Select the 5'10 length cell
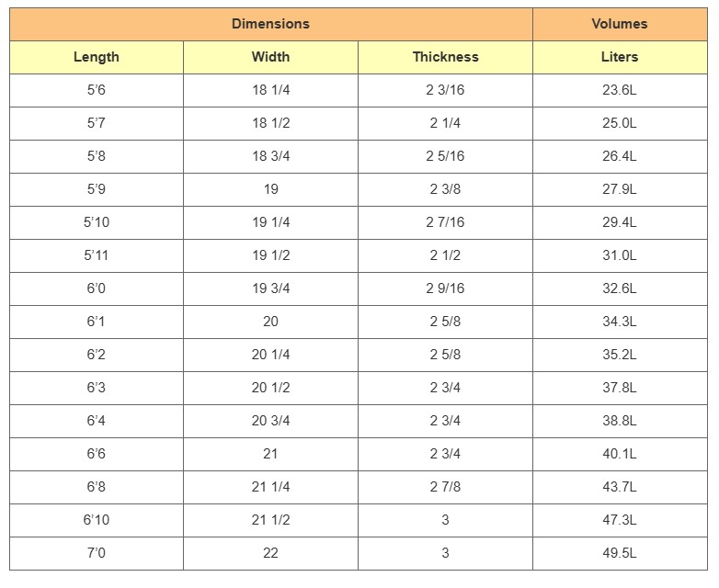 pos(97,222)
